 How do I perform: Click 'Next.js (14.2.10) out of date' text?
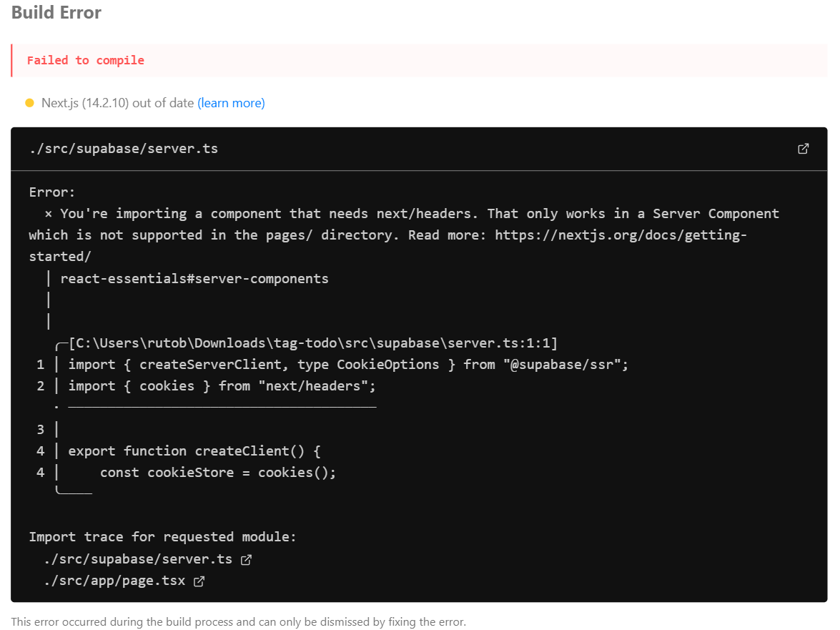coord(117,103)
